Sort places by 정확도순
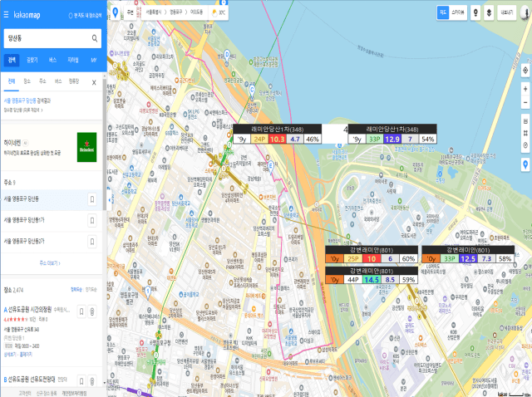This screenshot has height=397, width=532. click(x=76, y=290)
